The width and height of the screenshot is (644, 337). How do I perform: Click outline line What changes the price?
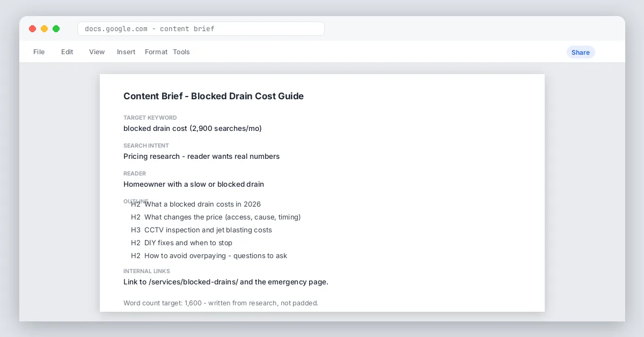click(x=216, y=217)
